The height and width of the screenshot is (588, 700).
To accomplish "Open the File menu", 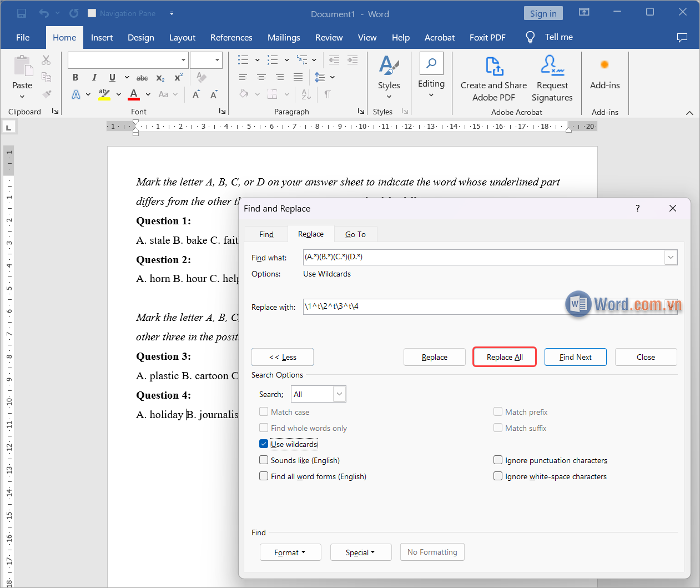I will 23,37.
